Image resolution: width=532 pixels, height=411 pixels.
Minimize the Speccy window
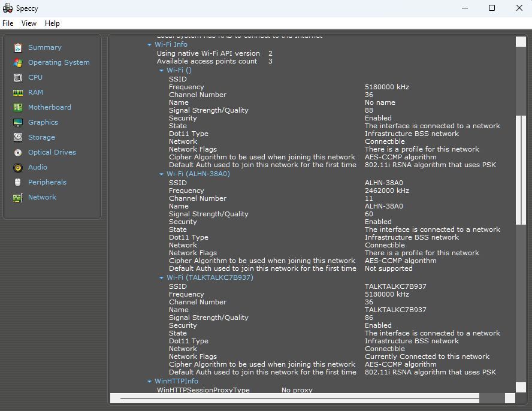[x=465, y=8]
